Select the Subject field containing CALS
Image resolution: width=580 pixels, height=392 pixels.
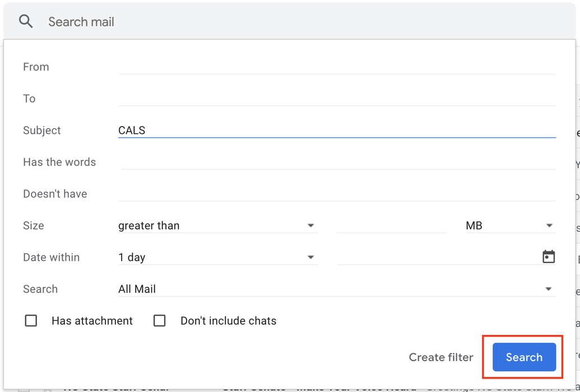(336, 130)
